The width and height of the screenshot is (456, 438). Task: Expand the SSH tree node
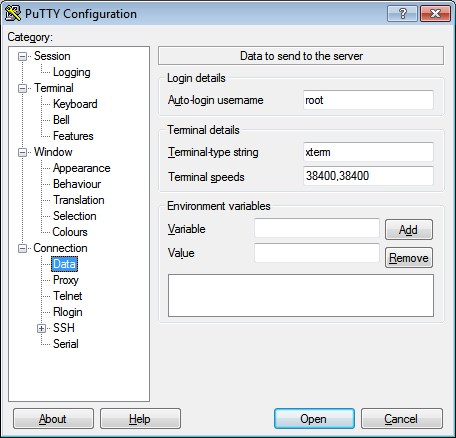41,328
